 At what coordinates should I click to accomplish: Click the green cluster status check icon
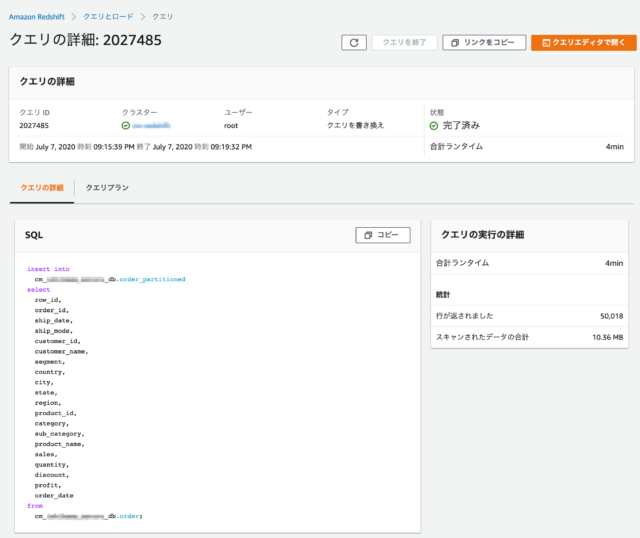click(x=126, y=125)
